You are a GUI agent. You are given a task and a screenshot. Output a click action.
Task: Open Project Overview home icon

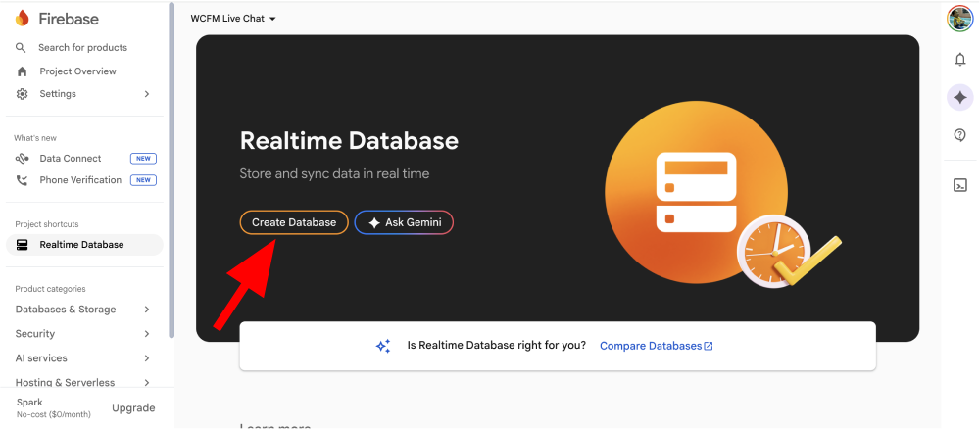[x=22, y=71]
